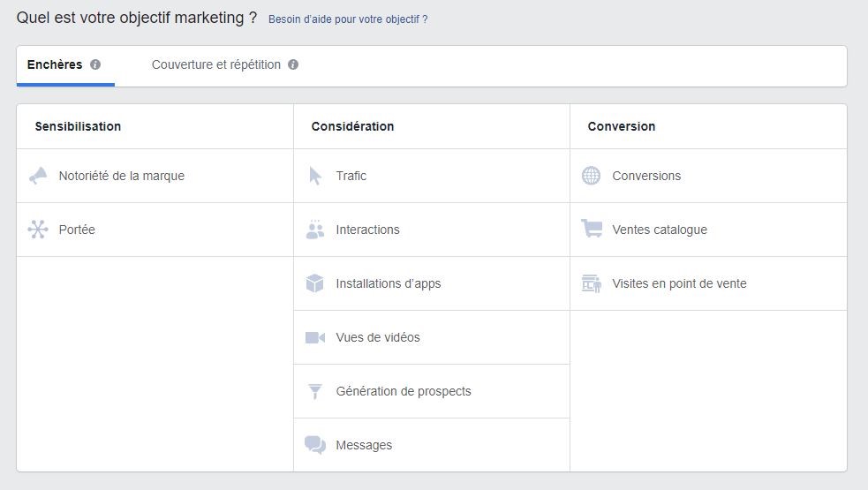This screenshot has height=490, width=868.
Task: Click the funnel icon for Génération de prospects
Action: point(315,391)
